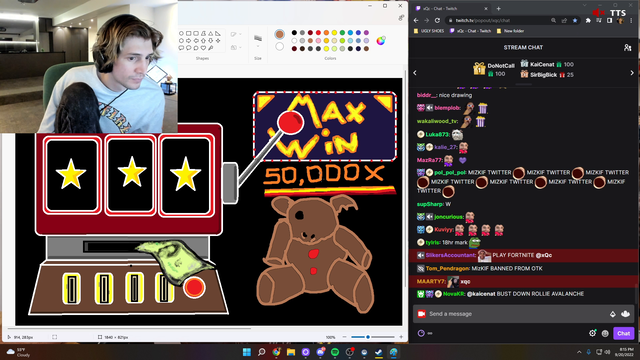
Task: Open the channel points icon below chat
Action: coord(421,333)
